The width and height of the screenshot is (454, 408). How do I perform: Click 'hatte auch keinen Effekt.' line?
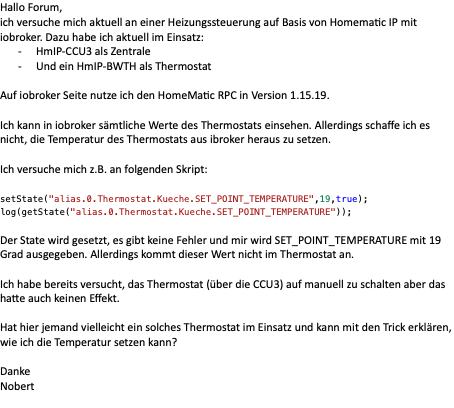pyautogui.click(x=60, y=298)
